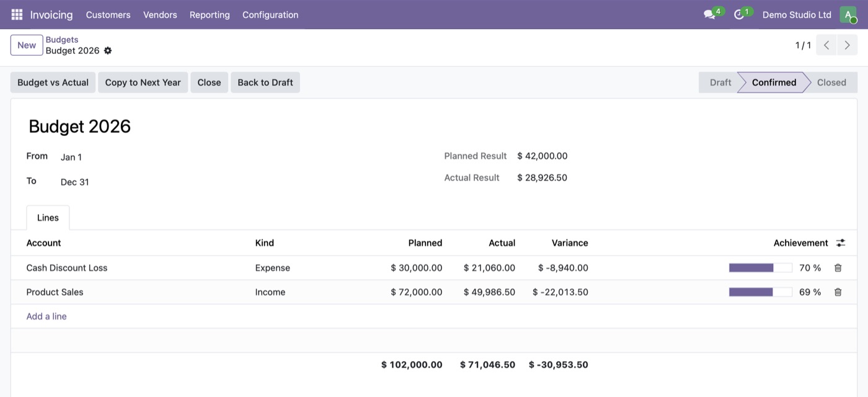Click the Cash Discount Loss achievement bar
The image size is (868, 397).
click(x=760, y=268)
